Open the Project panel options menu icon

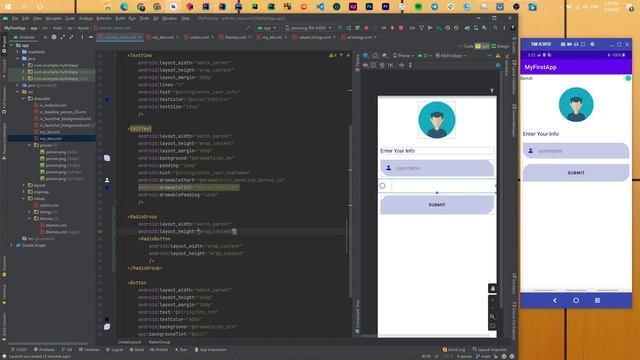82,37
